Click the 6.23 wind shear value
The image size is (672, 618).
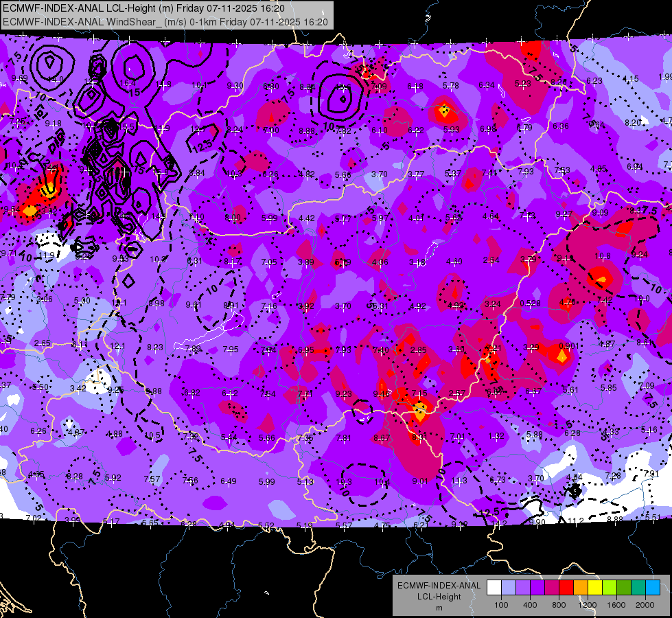point(594,80)
